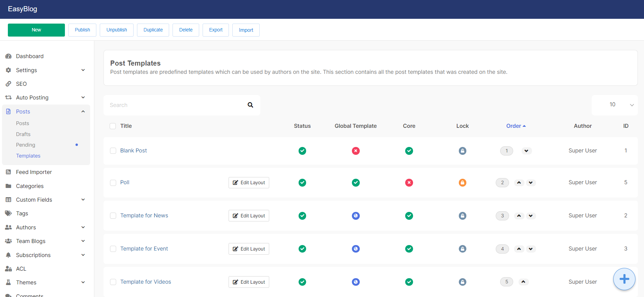
Task: Click Edit Layout for Poll
Action: [x=249, y=183]
